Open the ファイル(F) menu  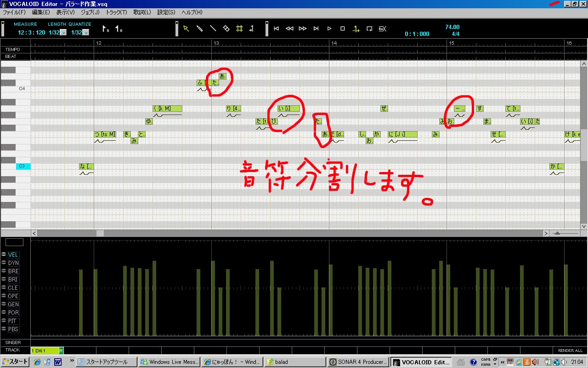click(14, 12)
